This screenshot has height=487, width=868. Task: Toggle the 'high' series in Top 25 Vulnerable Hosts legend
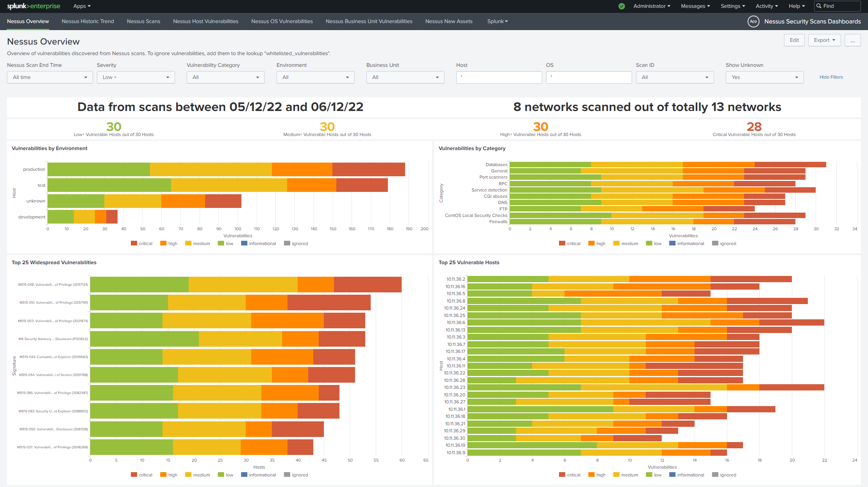point(597,474)
